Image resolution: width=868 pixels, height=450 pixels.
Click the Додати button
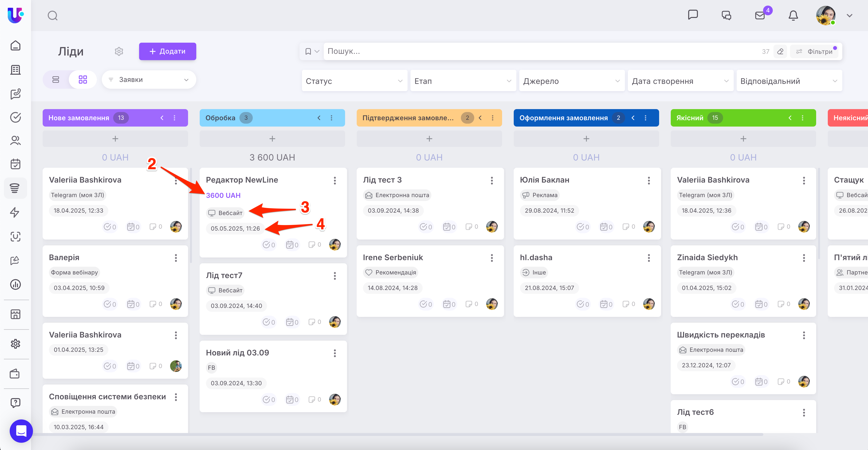(x=167, y=51)
